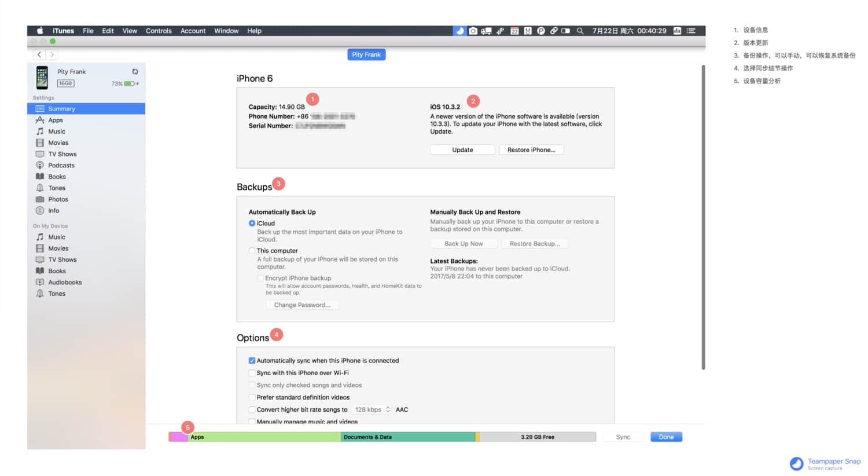Click the circled P menu bar icon
The image size is (868, 476).
(540, 31)
